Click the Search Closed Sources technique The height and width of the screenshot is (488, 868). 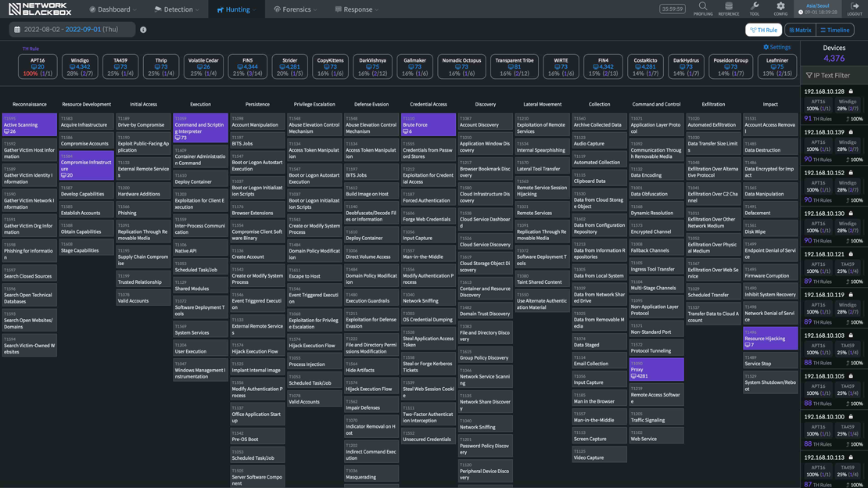(x=30, y=273)
